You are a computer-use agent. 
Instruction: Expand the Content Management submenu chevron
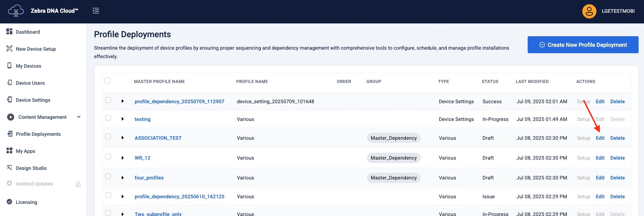(79, 117)
